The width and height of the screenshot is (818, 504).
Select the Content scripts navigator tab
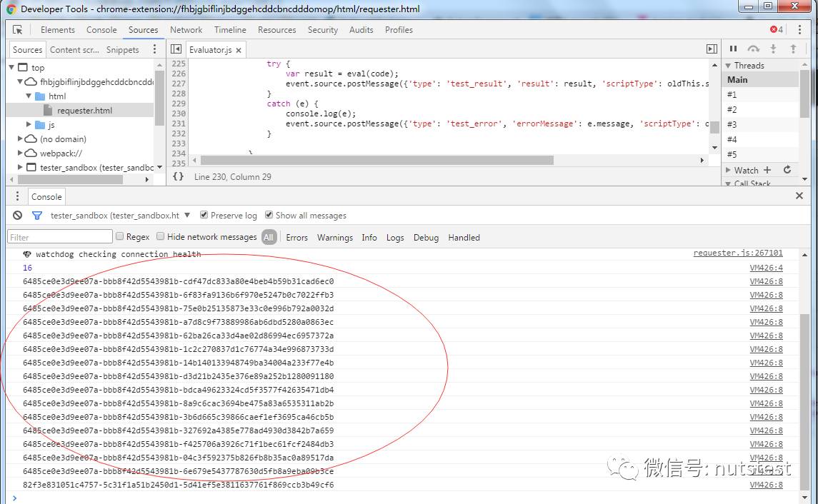[x=74, y=49]
